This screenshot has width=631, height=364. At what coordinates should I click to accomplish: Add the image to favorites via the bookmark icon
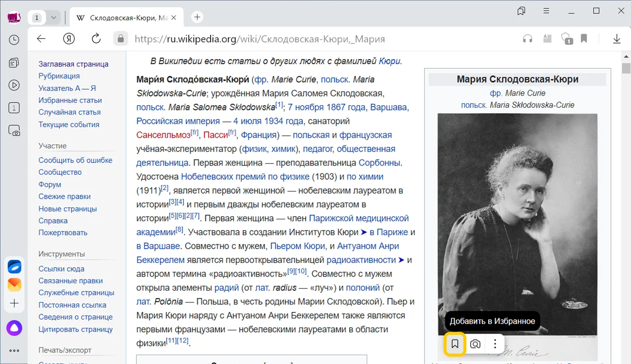[x=455, y=344]
